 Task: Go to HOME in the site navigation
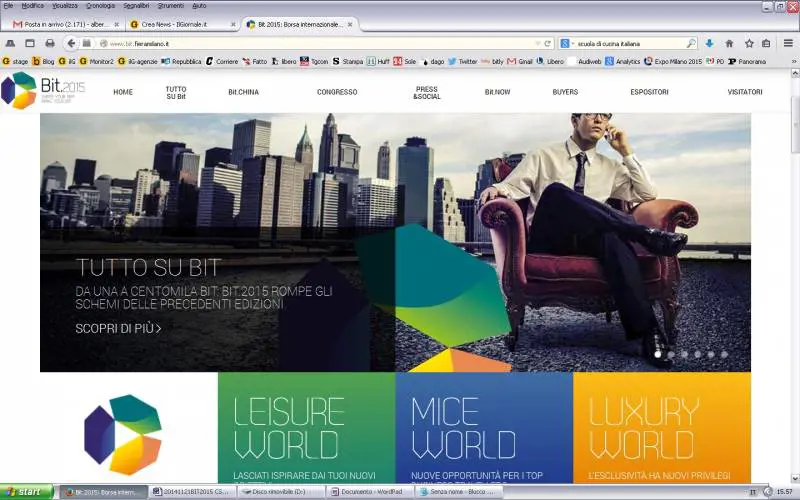pyautogui.click(x=123, y=92)
